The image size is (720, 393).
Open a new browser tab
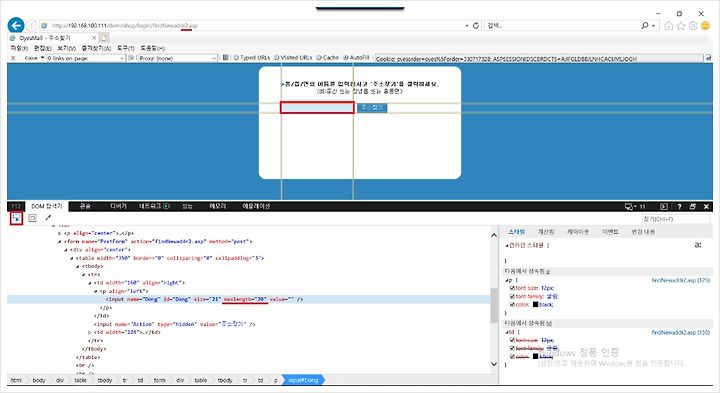tap(104, 38)
